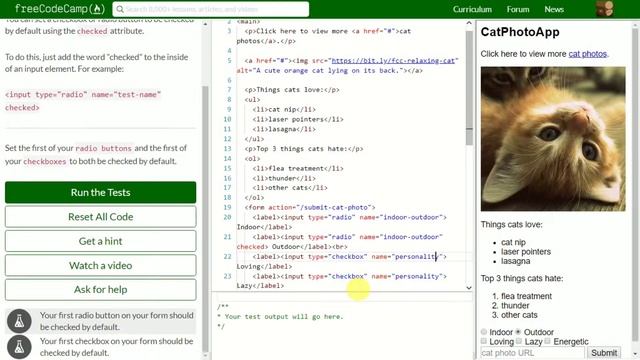This screenshot has width=640, height=360.
Task: Click the code editor scrollbar up arrow
Action: coord(469,23)
